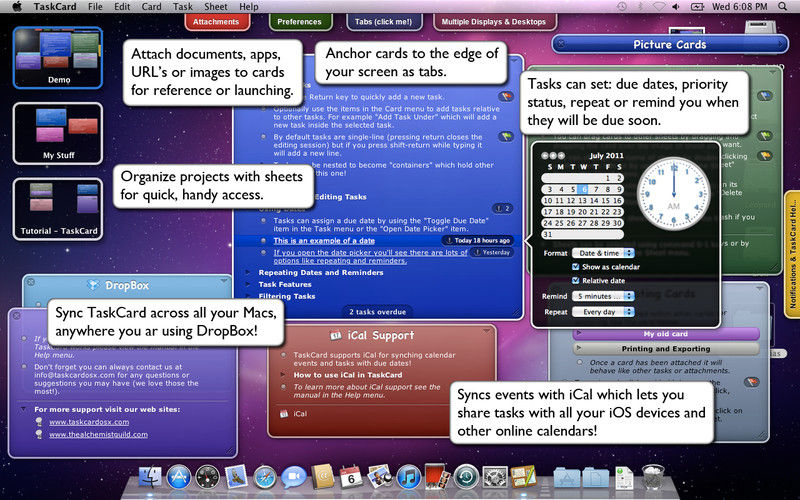Switch to the Demo sheet thumbnail

[x=58, y=58]
